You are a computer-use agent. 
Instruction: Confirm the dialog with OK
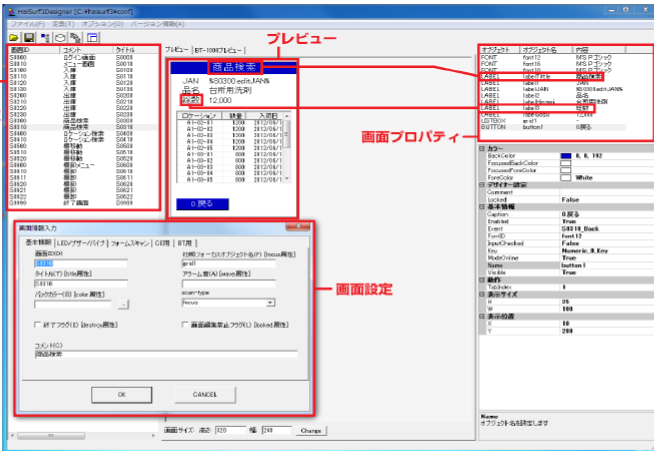pos(121,395)
